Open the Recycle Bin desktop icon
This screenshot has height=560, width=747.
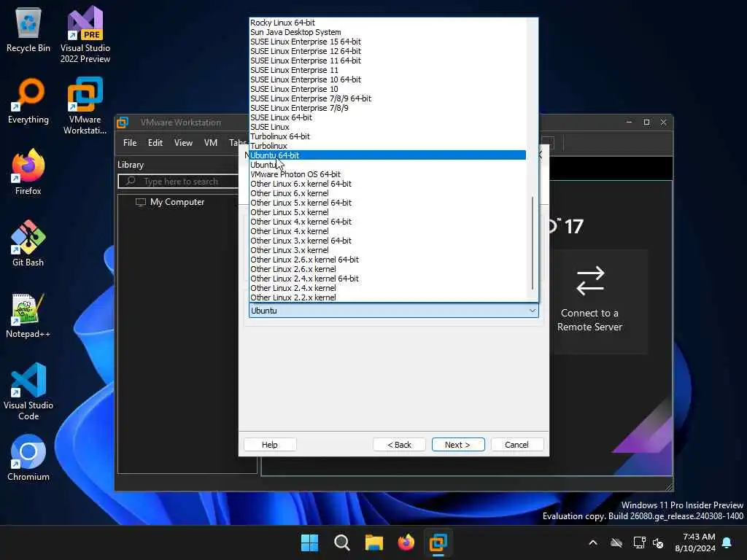click(x=28, y=30)
